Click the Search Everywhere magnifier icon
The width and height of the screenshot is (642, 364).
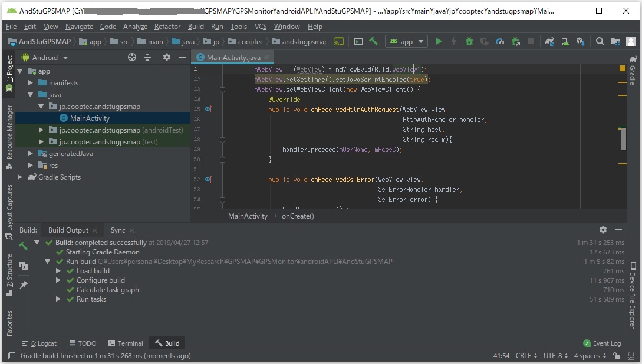(x=600, y=42)
